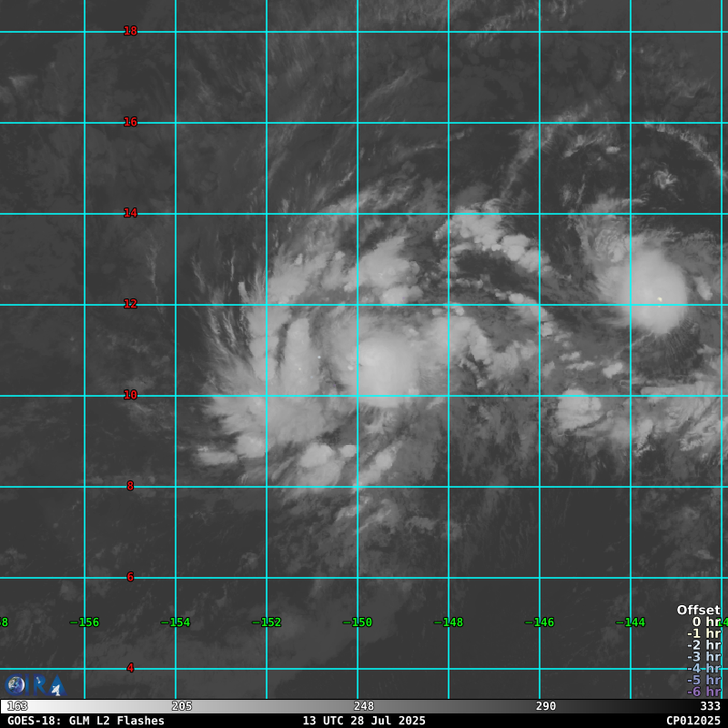This screenshot has width=728, height=728.
Task: Click the -156 longitude axis label
Action: click(x=85, y=622)
